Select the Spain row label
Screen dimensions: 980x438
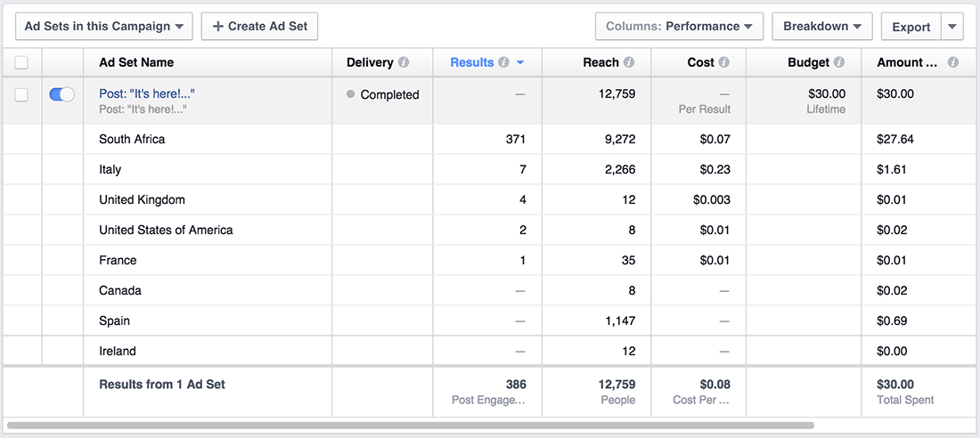tap(114, 320)
